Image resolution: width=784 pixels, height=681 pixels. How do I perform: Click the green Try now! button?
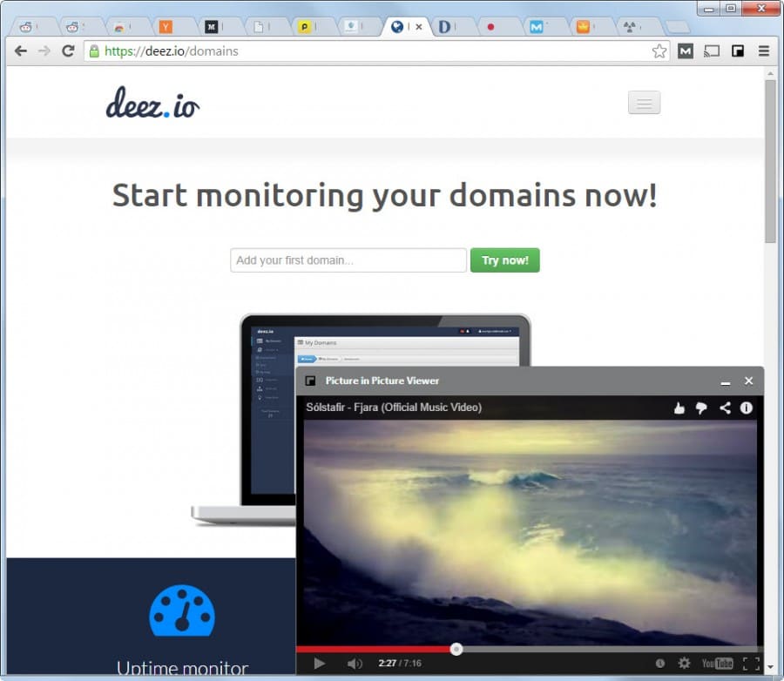[x=504, y=260]
